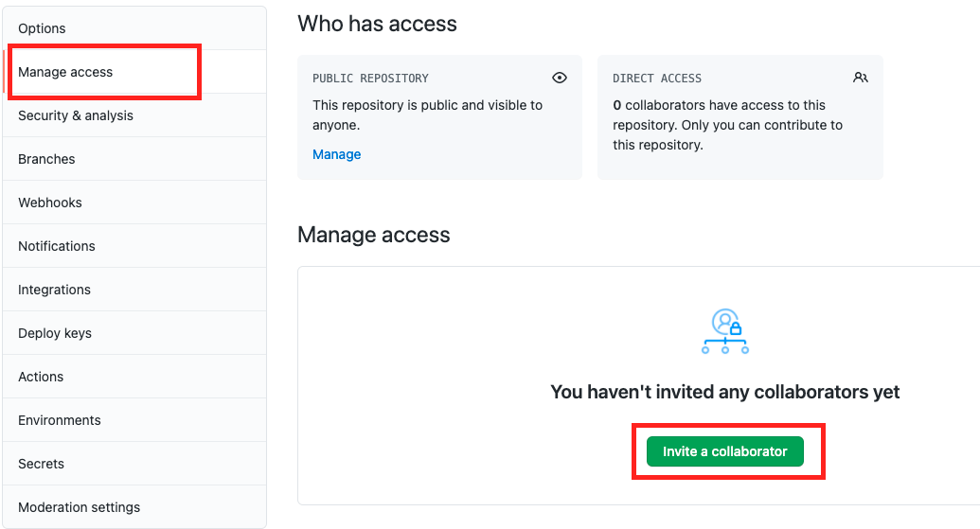The width and height of the screenshot is (980, 529).
Task: Click the people icon in Direct Access card
Action: pyautogui.click(x=861, y=78)
